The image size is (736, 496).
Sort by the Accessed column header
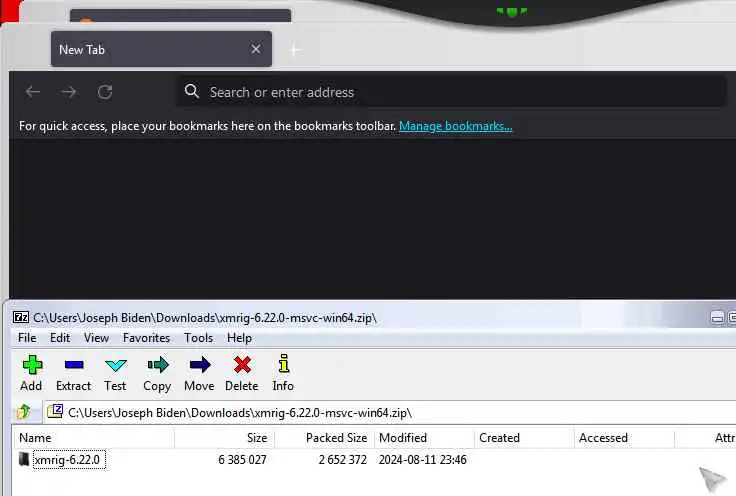624,438
